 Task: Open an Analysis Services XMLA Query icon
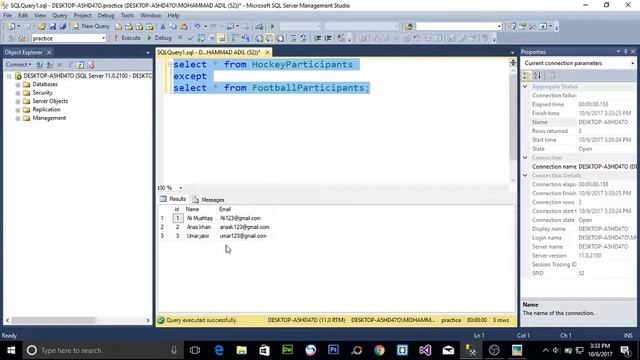[x=150, y=27]
